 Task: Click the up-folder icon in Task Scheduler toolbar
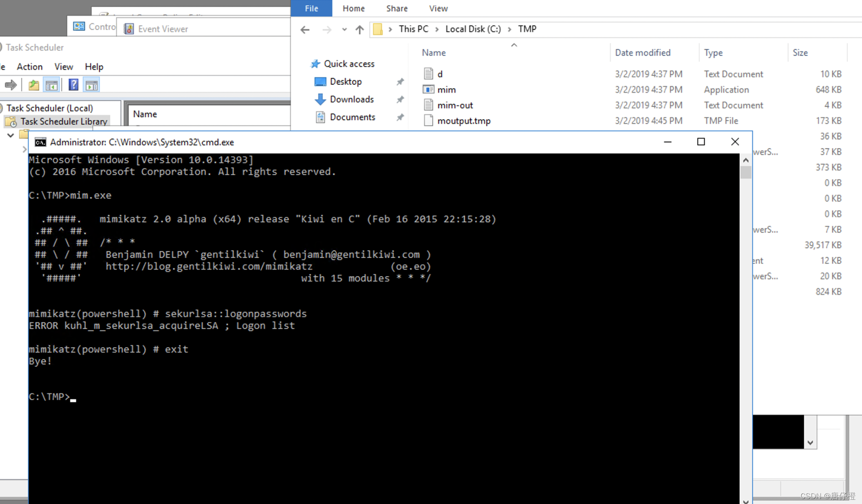(34, 85)
